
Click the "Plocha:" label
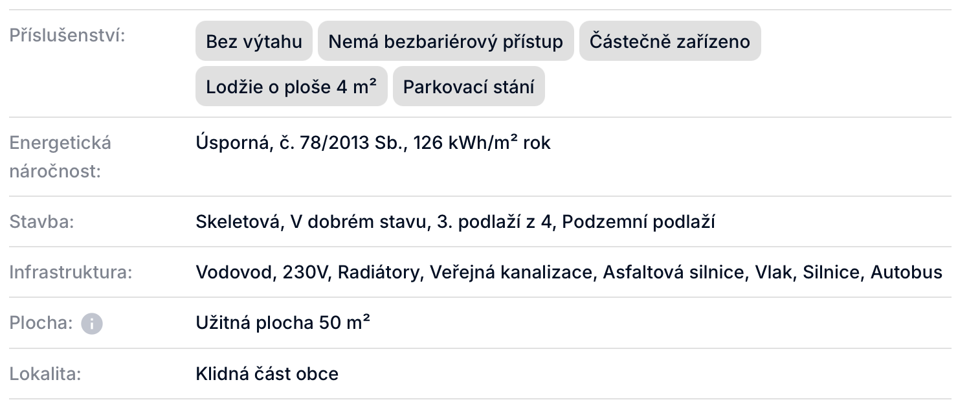41,322
